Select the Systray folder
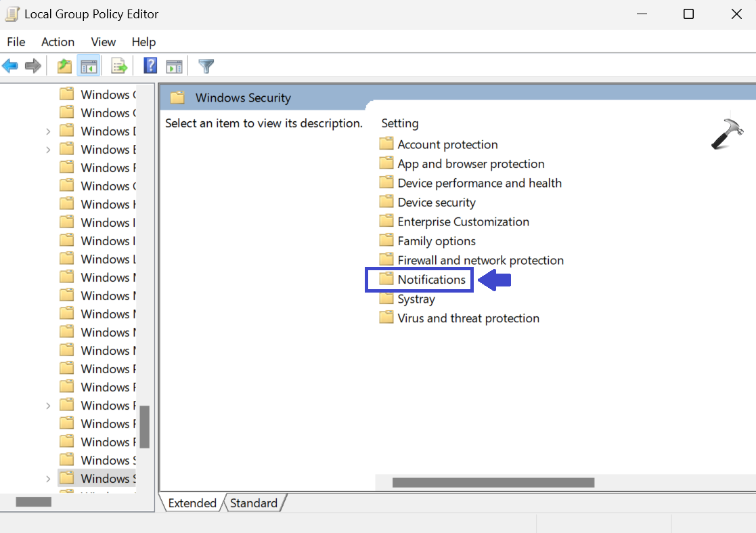756x533 pixels. point(407,299)
